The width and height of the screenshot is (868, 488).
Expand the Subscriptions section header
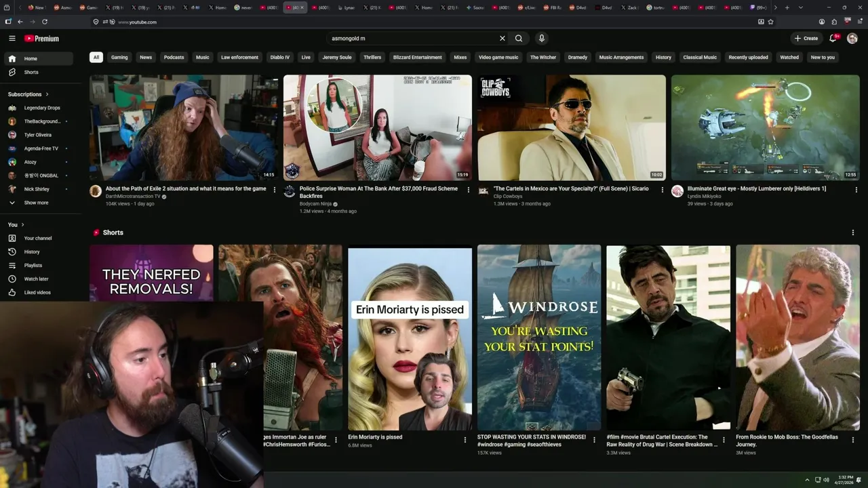28,94
